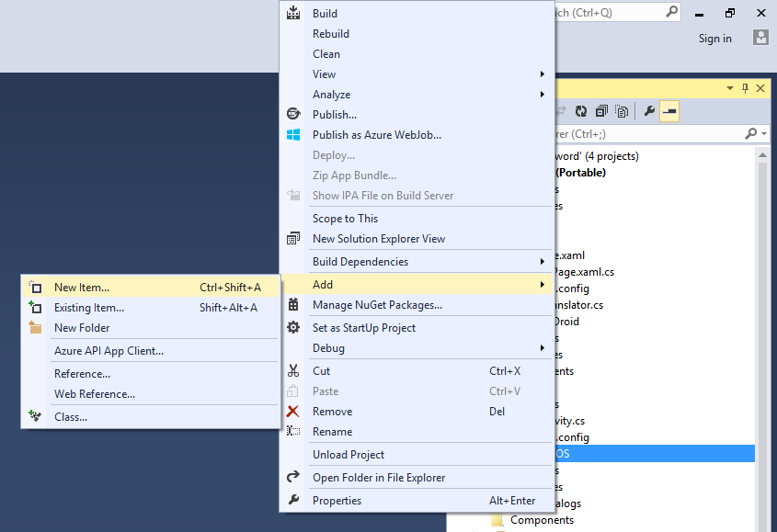Click the Rename icon
Viewport: 777px width, 532px height.
point(293,432)
